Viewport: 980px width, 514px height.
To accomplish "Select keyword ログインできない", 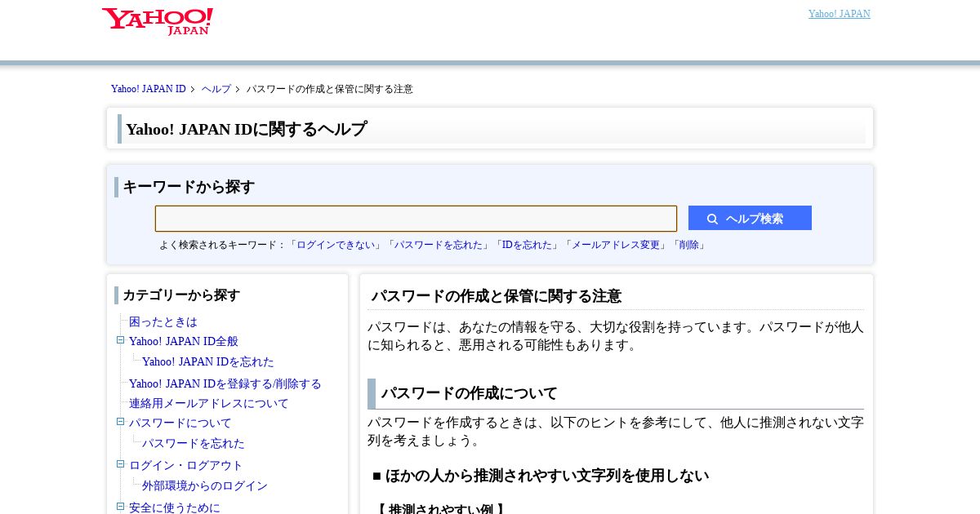I will [x=336, y=245].
